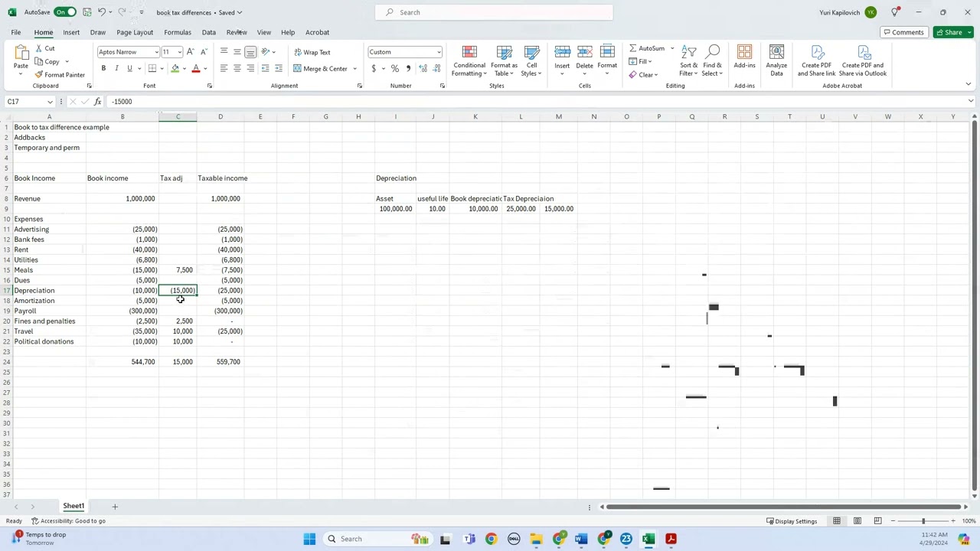
Task: Apply the red Font Color
Action: (x=196, y=69)
